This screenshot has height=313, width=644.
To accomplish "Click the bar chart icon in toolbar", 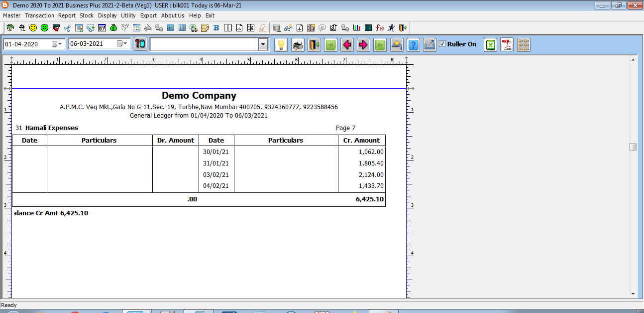I will [357, 28].
